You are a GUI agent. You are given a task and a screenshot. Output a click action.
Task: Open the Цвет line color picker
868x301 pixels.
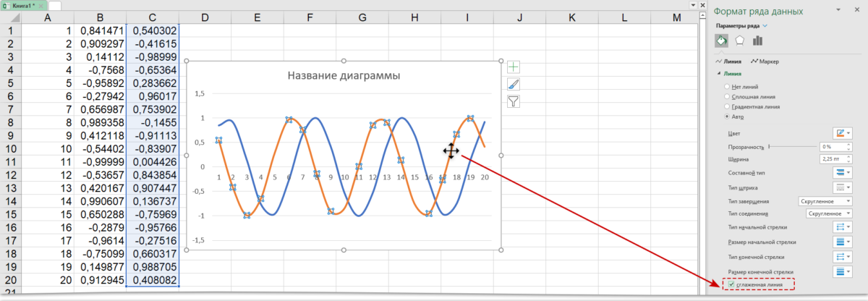point(843,134)
